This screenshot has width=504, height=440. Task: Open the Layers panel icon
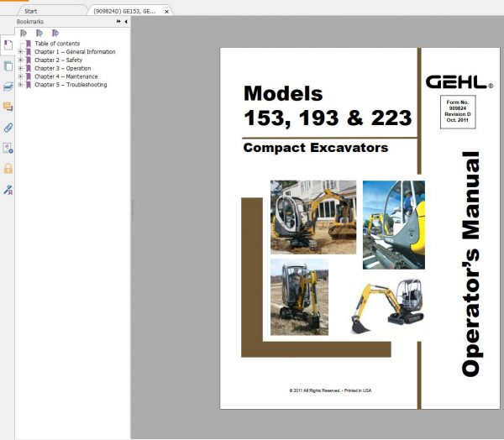[8, 86]
